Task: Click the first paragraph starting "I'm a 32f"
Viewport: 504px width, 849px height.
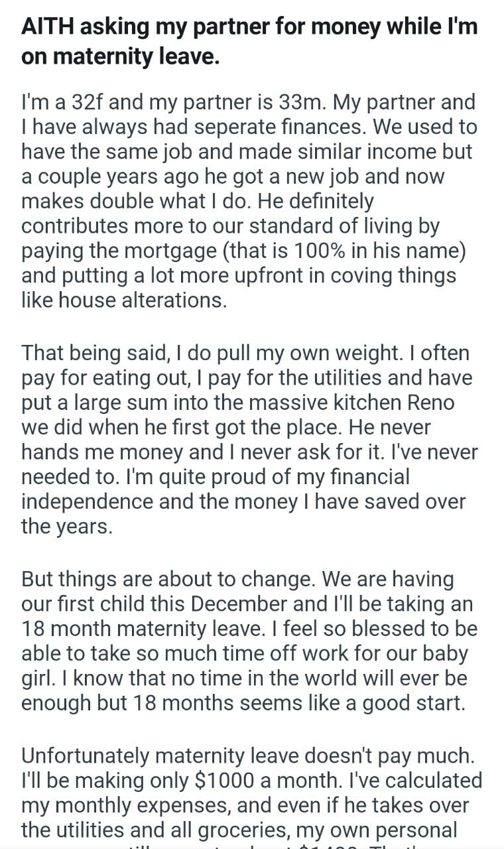Action: 248,201
